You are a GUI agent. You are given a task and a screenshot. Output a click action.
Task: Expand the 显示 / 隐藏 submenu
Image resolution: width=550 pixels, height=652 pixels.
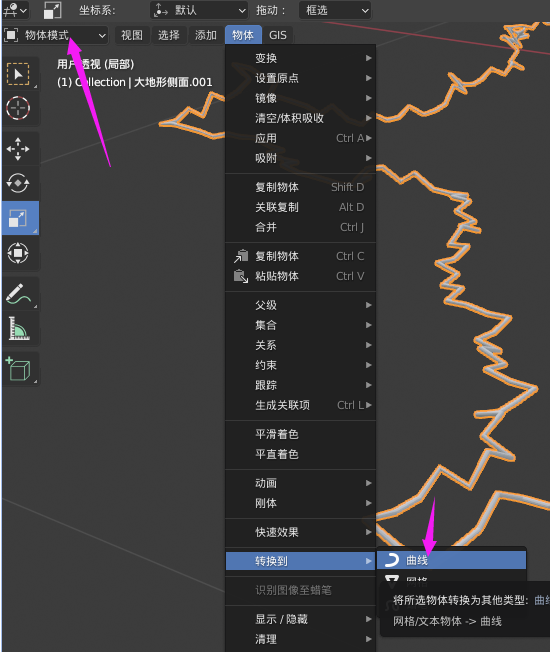click(301, 619)
